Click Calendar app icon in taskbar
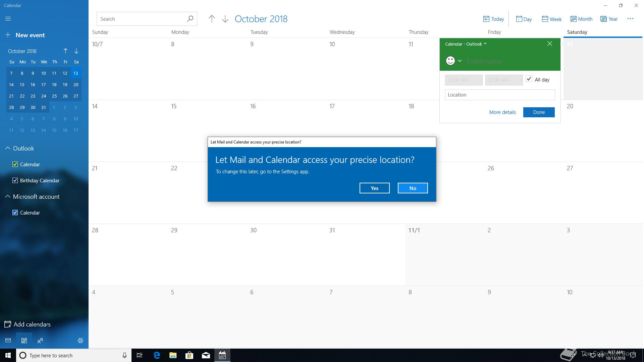 (x=222, y=355)
